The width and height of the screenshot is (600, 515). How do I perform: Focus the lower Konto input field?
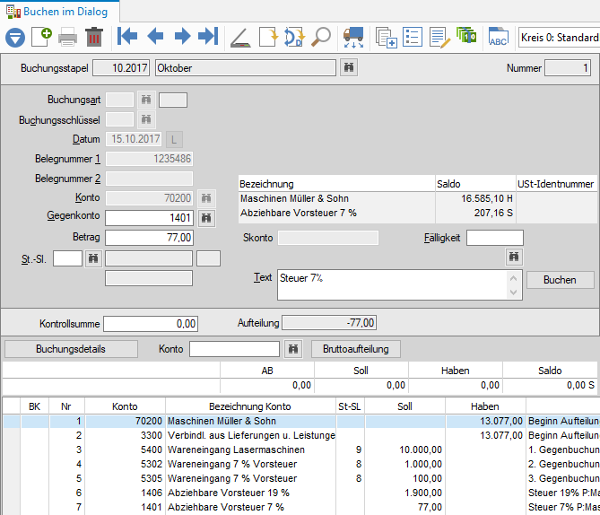click(234, 349)
